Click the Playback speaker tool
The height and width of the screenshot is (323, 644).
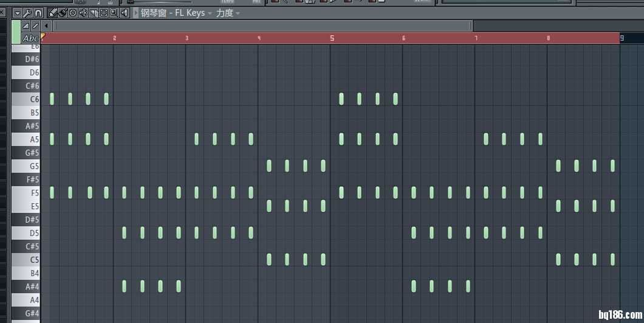[x=124, y=13]
